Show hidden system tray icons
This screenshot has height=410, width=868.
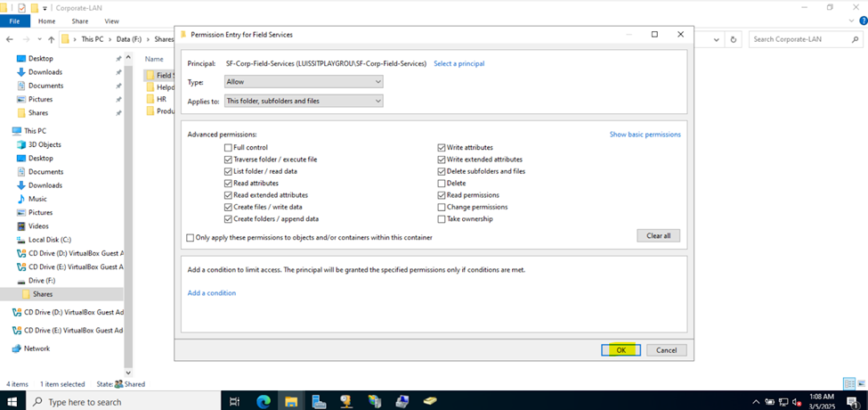(x=756, y=402)
